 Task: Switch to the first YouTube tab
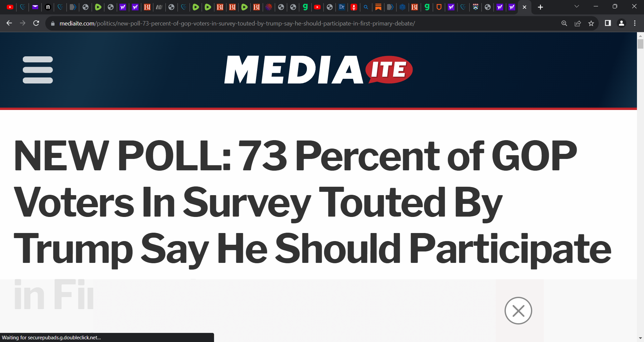[10, 7]
